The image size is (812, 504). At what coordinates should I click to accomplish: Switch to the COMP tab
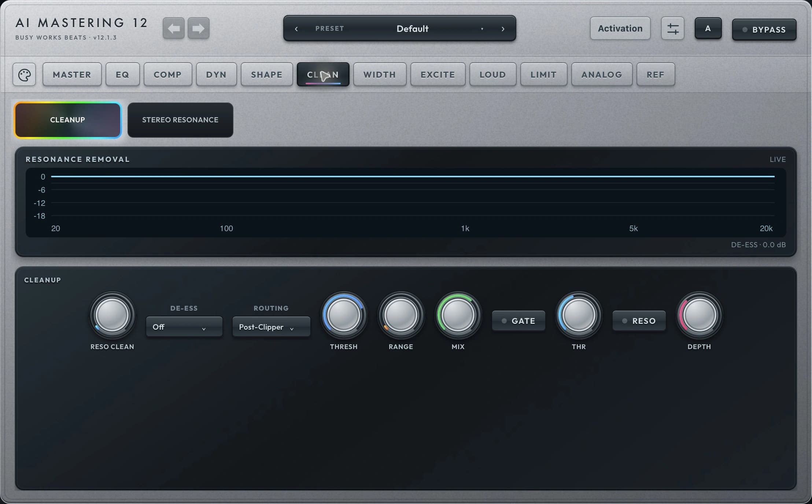pos(167,75)
